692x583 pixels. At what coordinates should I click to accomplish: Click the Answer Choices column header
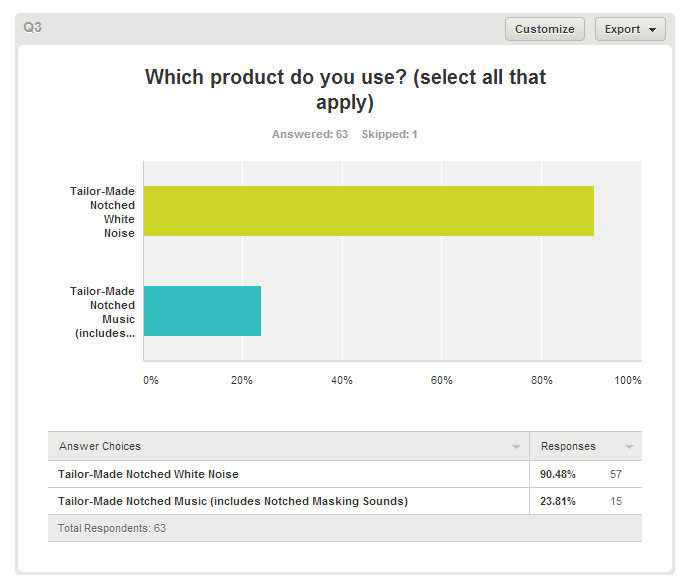coord(100,446)
